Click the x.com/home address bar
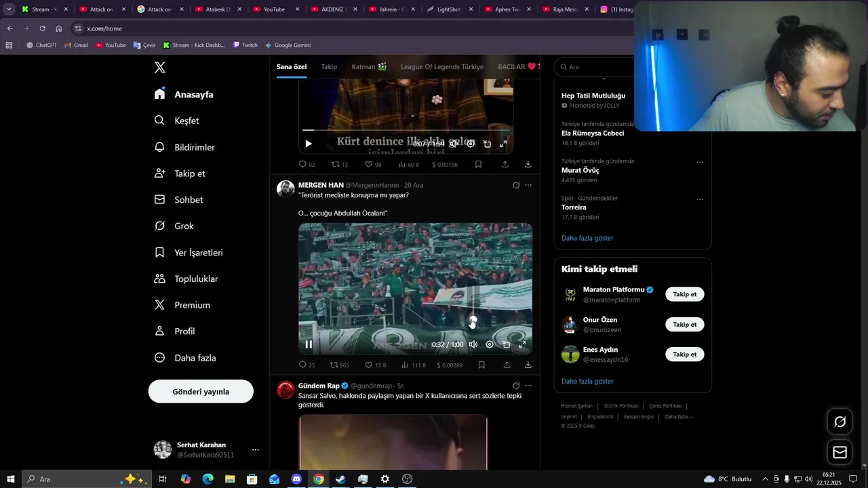This screenshot has width=868, height=488. coord(353,28)
